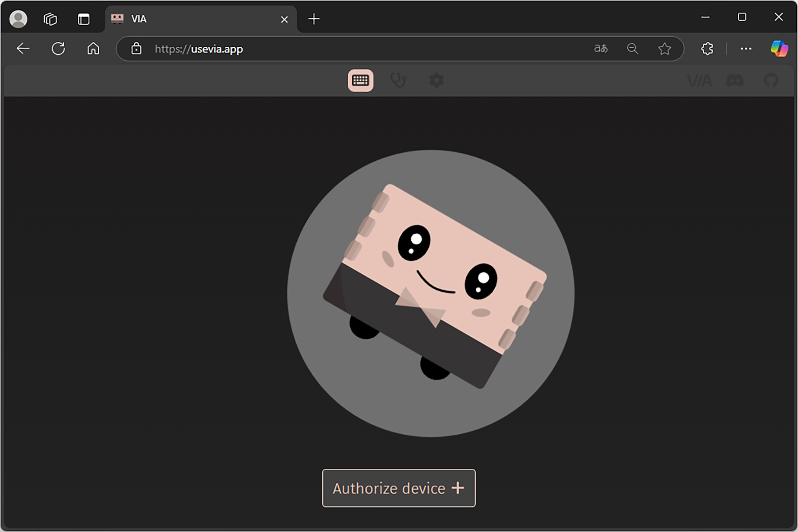Open the keyboard configure tab in VIA
Screen dimensions: 798x532
click(360, 81)
